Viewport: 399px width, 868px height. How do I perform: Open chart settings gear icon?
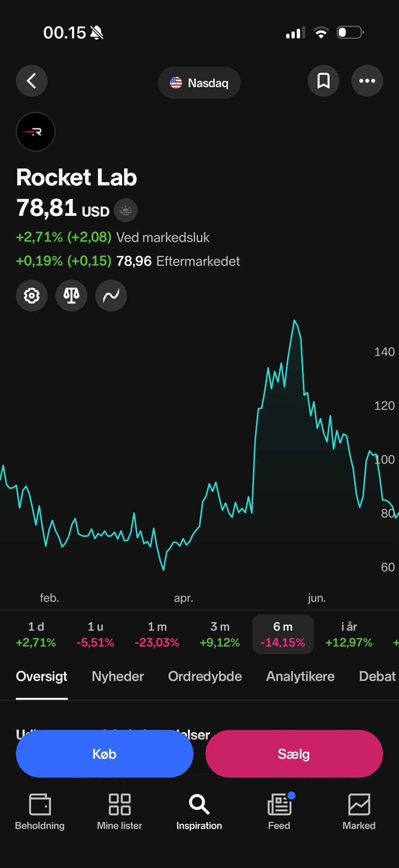coord(32,295)
